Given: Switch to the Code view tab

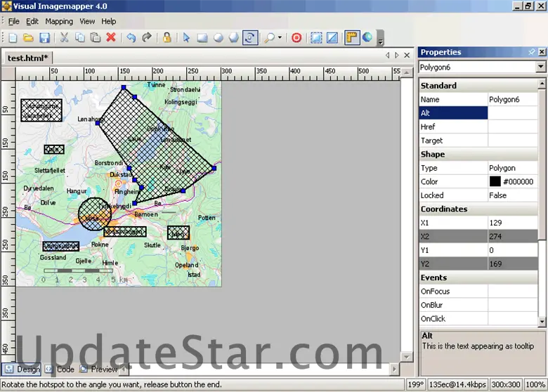Looking at the screenshot, I should pos(60,370).
